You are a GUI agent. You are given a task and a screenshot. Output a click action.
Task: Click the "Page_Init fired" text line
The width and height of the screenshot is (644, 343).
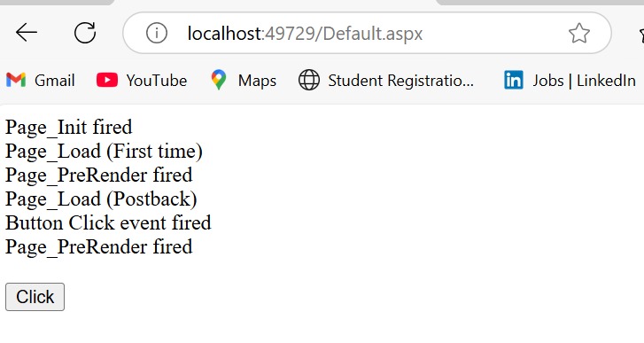pyautogui.click(x=68, y=128)
